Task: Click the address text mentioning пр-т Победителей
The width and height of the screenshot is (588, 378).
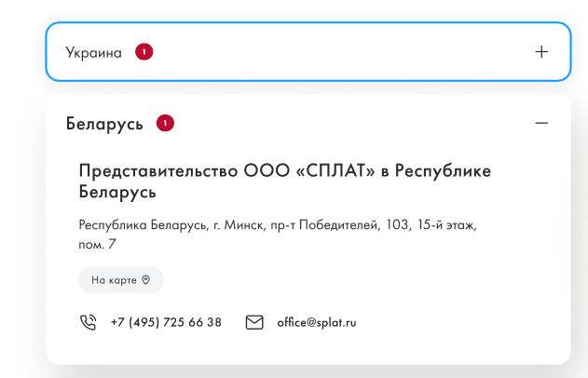Action: 278,234
